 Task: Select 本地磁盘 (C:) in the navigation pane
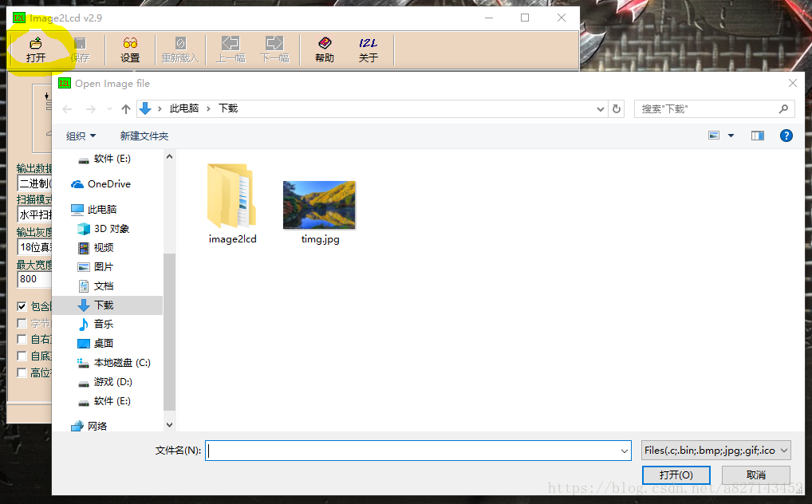pyautogui.click(x=107, y=363)
